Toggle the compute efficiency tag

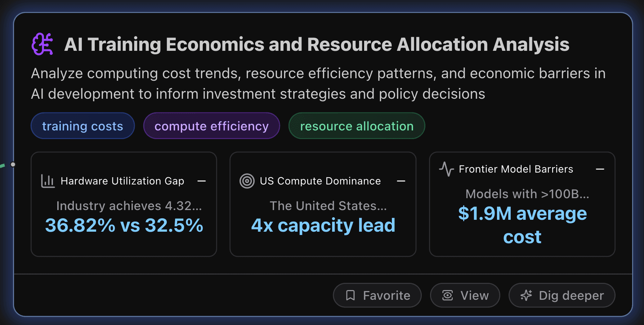[x=211, y=126]
